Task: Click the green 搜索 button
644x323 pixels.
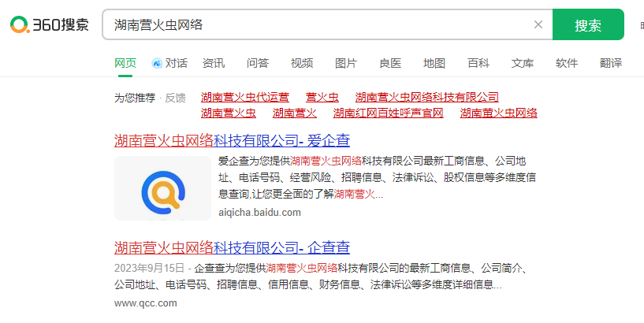Action: coord(588,24)
